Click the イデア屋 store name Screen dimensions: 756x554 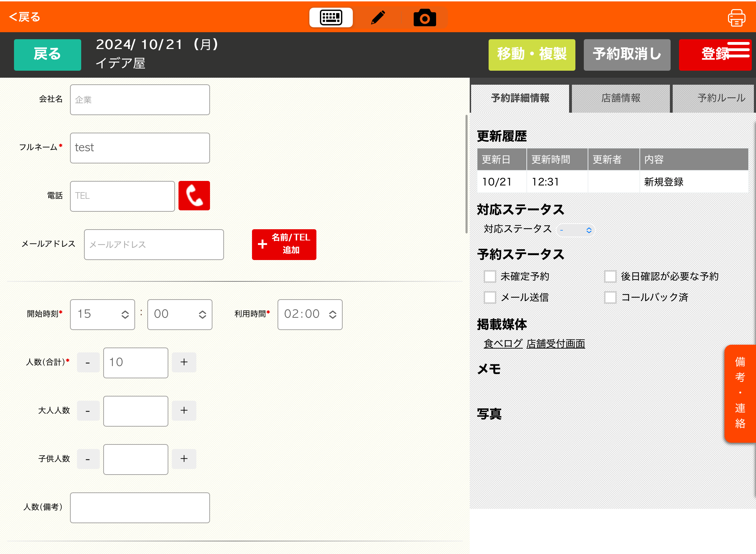click(120, 63)
